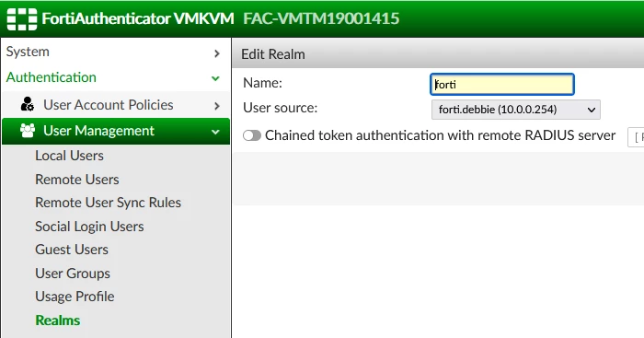Open Remote Users page
The image size is (644, 338).
pos(77,180)
